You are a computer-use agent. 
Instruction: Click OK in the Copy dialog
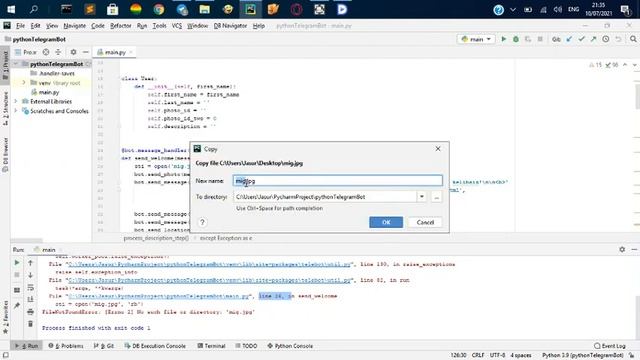(386, 222)
